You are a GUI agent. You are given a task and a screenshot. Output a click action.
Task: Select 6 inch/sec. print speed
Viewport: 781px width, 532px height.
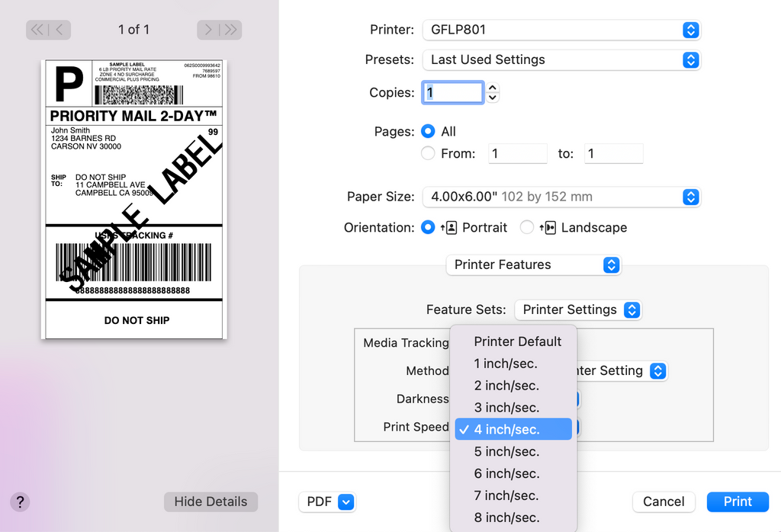tap(506, 473)
